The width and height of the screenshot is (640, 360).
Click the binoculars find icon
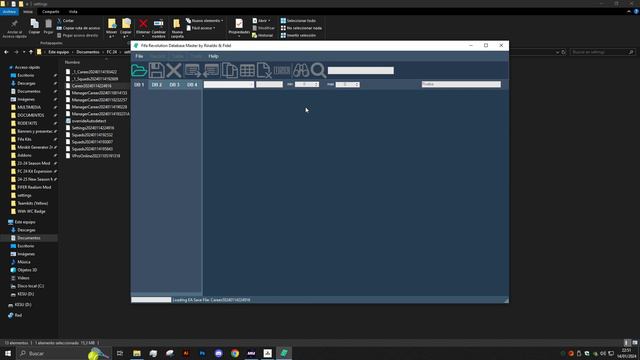301,71
